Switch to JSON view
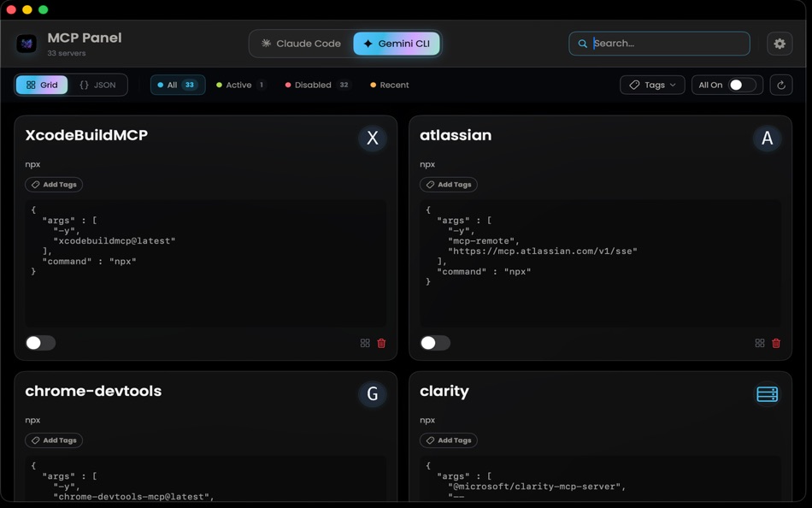This screenshot has width=812, height=508. (97, 85)
